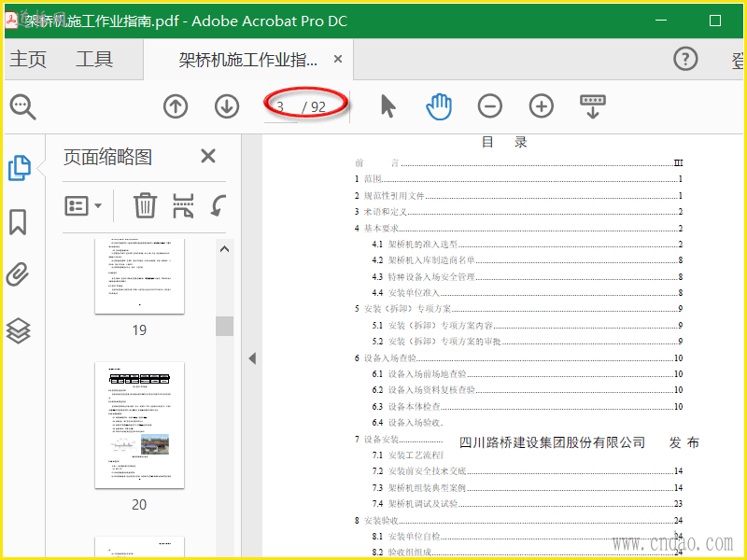Screen dimensions: 747x560
Task: Click contents entry 5.1 专项方案内容
Action: point(528,326)
